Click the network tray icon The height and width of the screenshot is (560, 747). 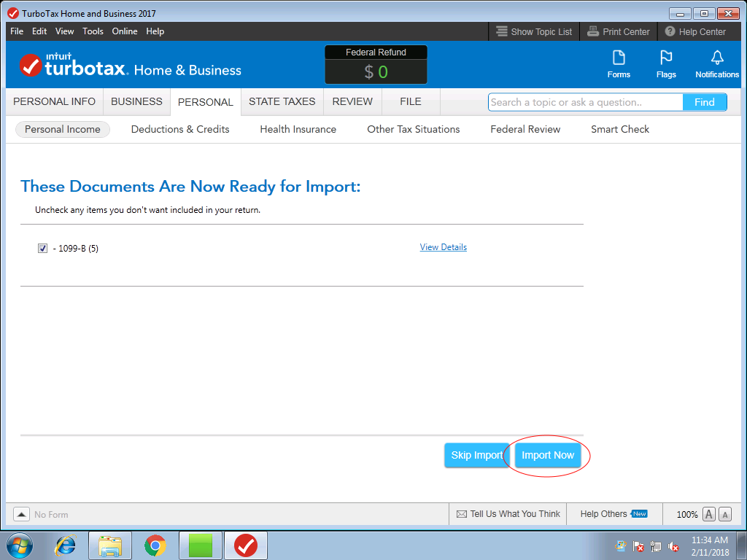(656, 546)
